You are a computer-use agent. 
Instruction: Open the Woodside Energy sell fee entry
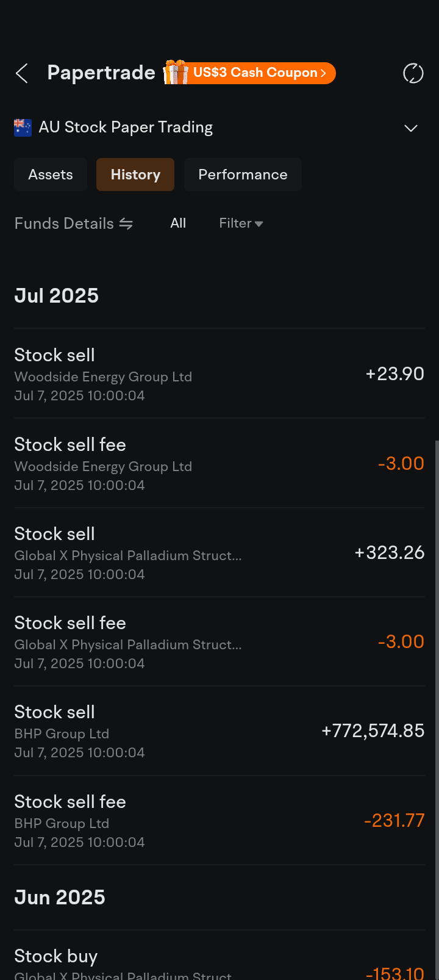point(219,464)
